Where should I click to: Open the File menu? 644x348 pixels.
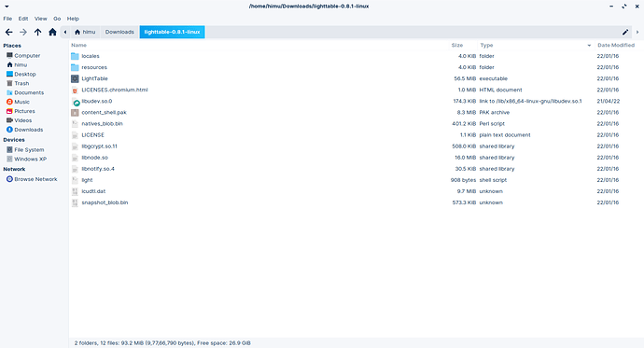click(x=7, y=19)
